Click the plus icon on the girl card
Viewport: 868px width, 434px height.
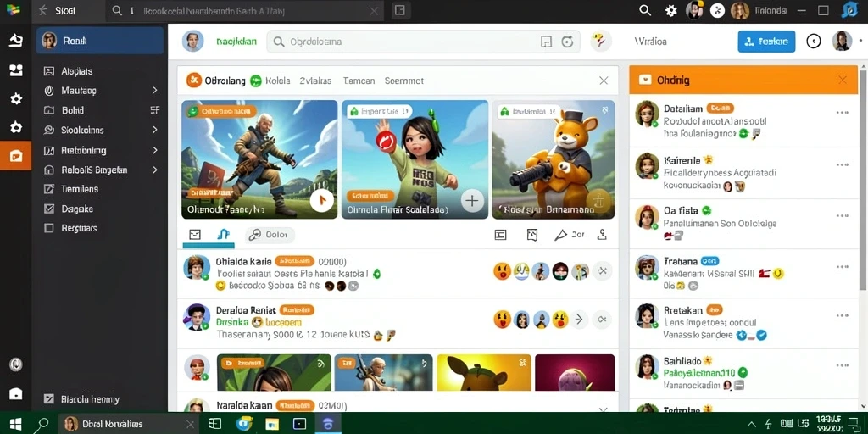click(x=472, y=201)
